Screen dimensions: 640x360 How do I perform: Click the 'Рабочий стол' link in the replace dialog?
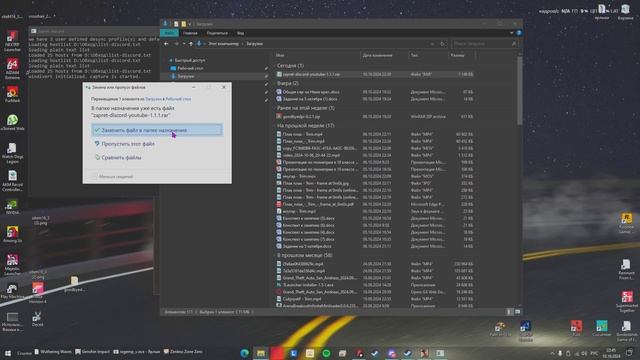[x=178, y=99]
